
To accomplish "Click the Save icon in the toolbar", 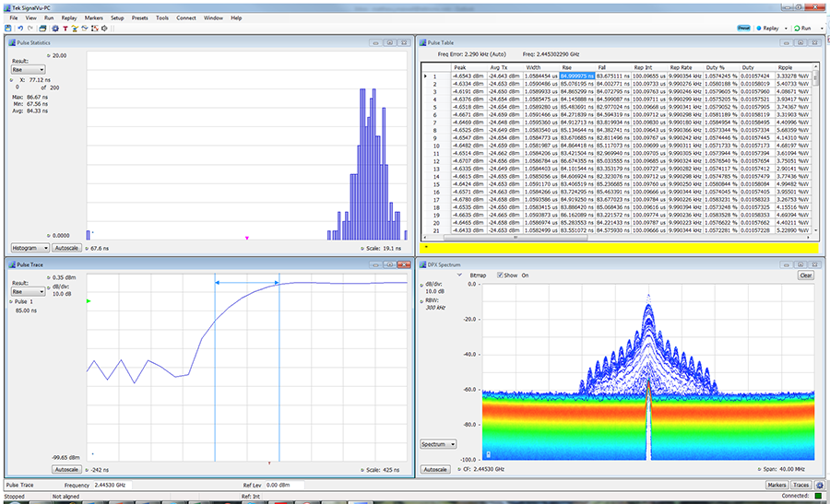I will (8, 28).
